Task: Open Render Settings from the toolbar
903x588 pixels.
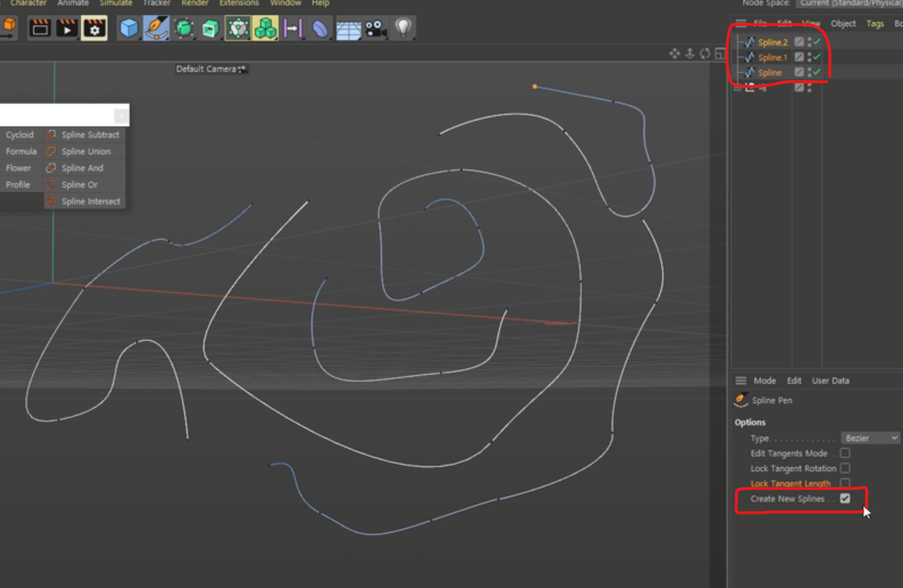Action: tap(94, 28)
